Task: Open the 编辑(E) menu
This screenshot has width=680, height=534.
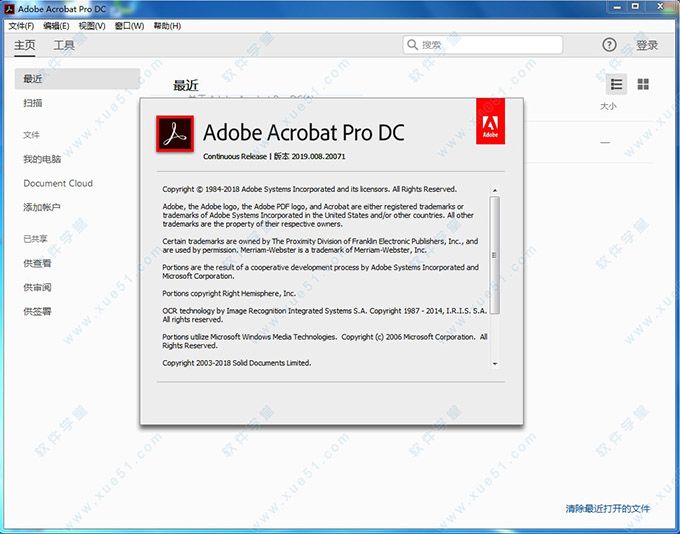Action: [56, 26]
